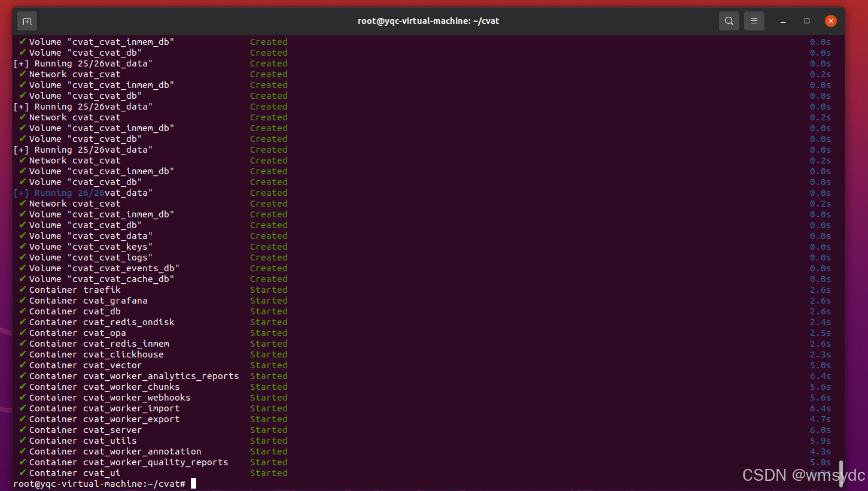This screenshot has height=491, width=868.
Task: Click the 5.9s time for cvat_utils
Action: tap(820, 441)
